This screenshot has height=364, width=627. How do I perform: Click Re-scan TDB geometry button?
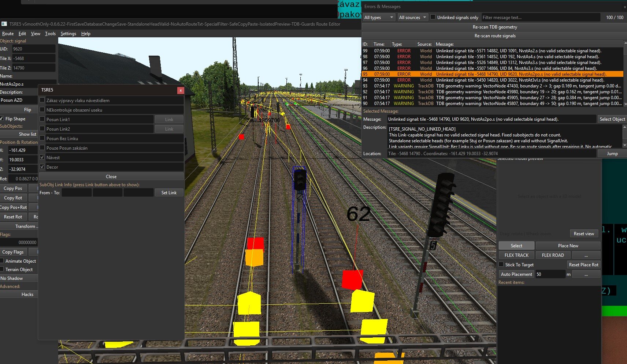[494, 27]
